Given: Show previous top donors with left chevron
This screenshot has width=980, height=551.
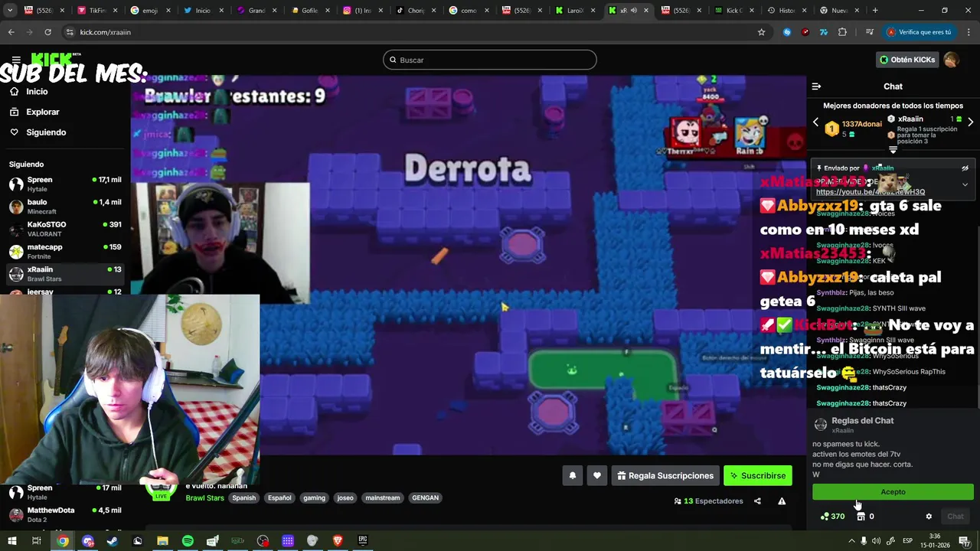Looking at the screenshot, I should point(815,122).
